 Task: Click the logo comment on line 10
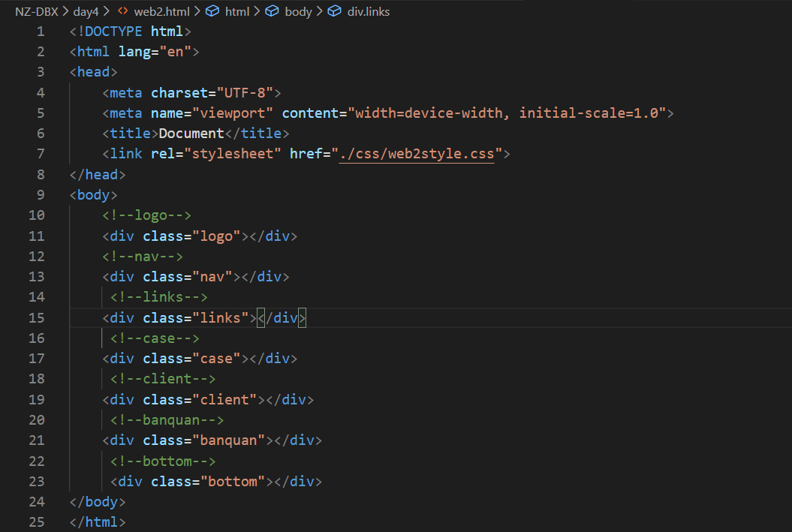[x=146, y=215]
